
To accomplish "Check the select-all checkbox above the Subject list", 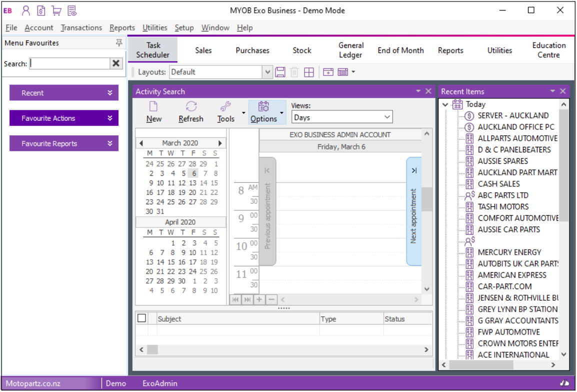I will click(x=141, y=318).
